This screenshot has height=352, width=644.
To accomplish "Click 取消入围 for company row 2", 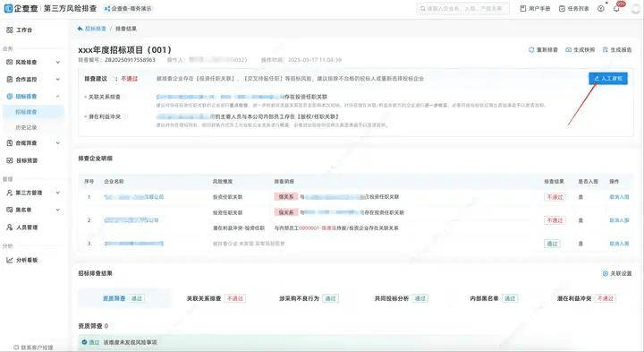I will coord(619,220).
